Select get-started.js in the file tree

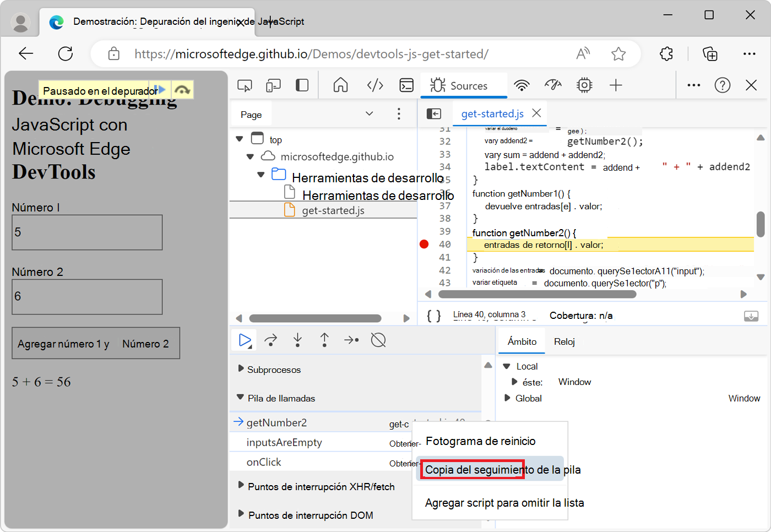(333, 210)
